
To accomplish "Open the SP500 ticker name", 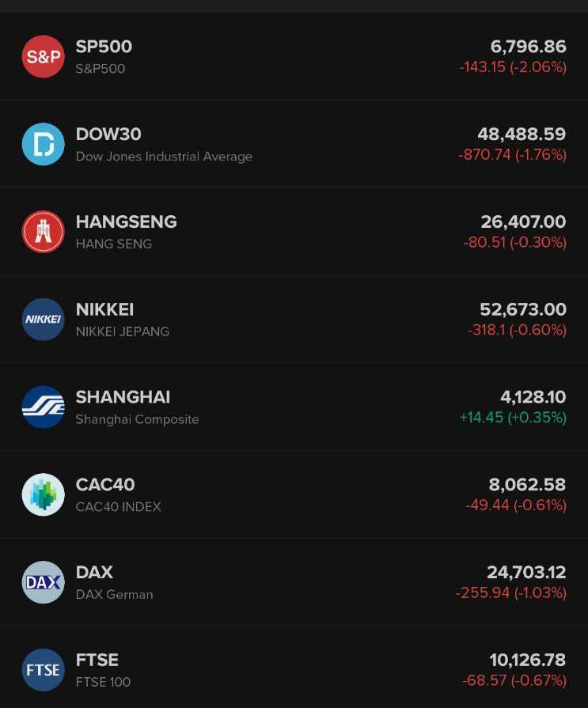I will [104, 47].
